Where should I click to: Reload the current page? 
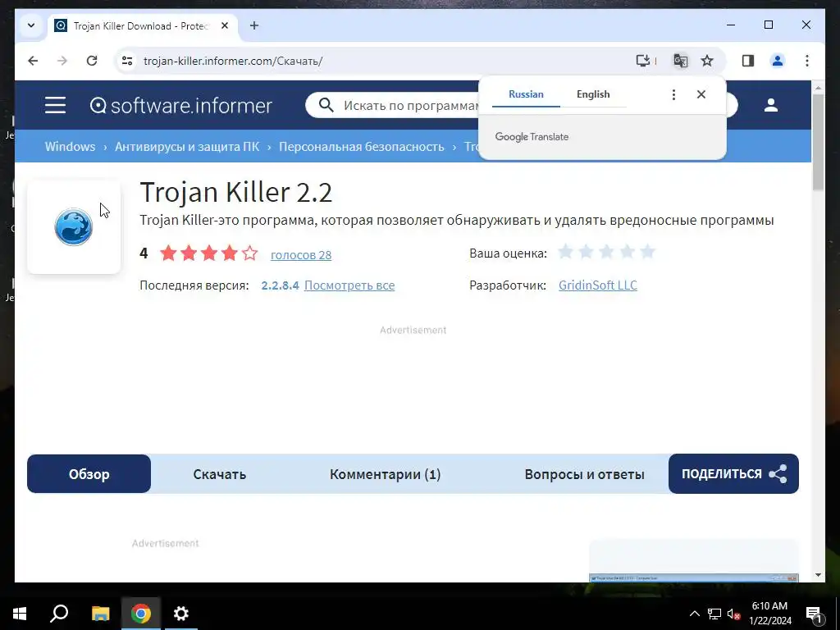(92, 61)
